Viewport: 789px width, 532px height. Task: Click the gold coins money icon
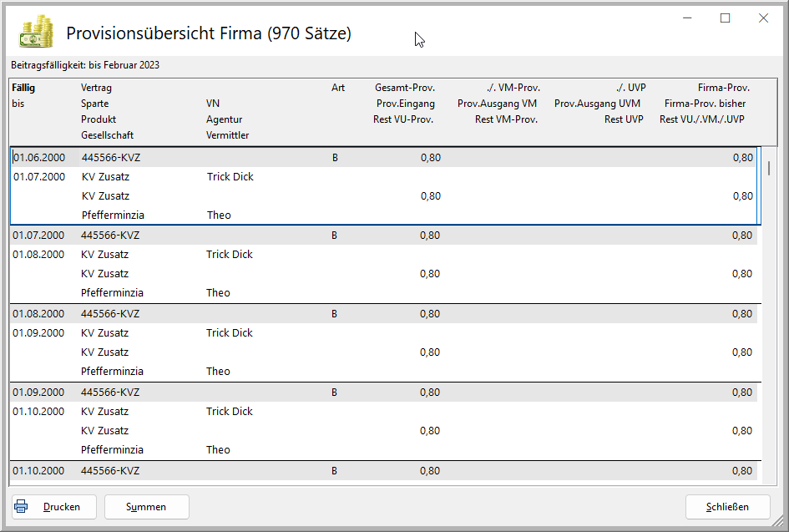pyautogui.click(x=37, y=33)
